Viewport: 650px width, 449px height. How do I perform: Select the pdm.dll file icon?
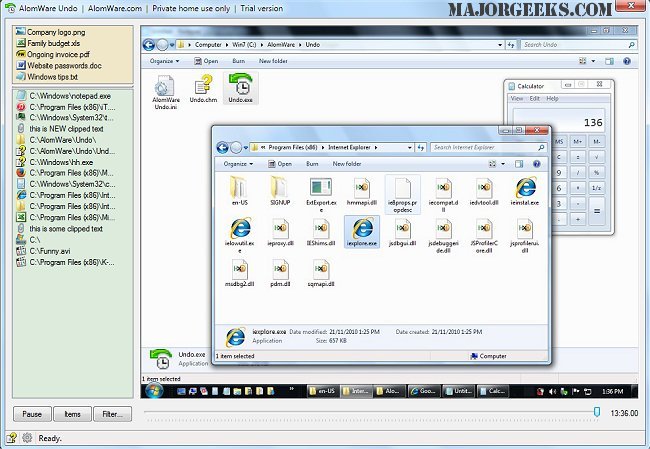[x=280, y=273]
